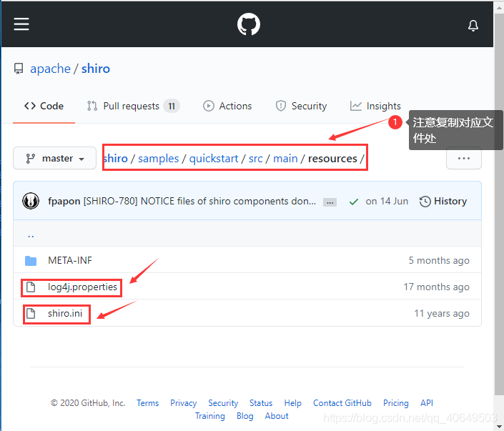
Task: Click the shiro.ini file icon
Action: (x=31, y=313)
